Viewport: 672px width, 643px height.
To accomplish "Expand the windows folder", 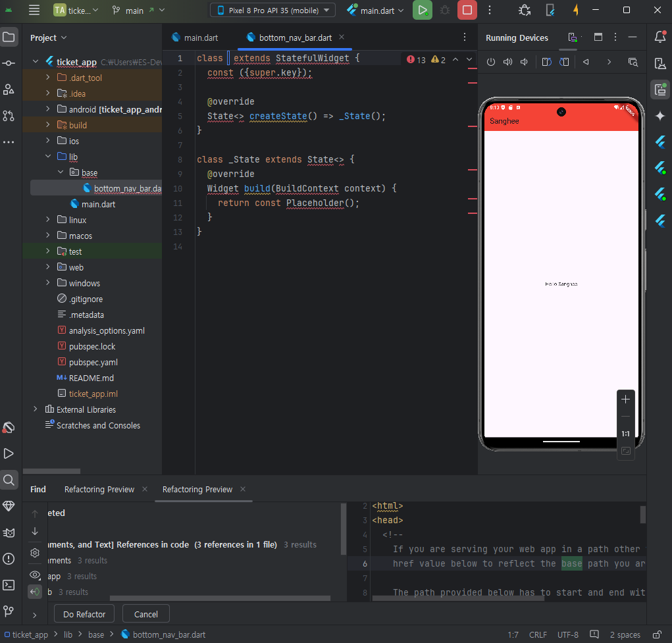I will [48, 282].
